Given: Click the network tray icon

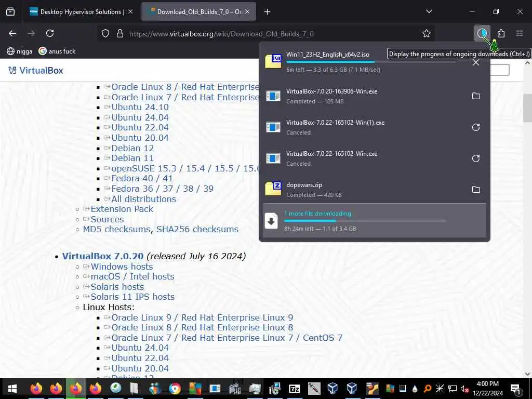Looking at the screenshot, I should click(x=453, y=389).
